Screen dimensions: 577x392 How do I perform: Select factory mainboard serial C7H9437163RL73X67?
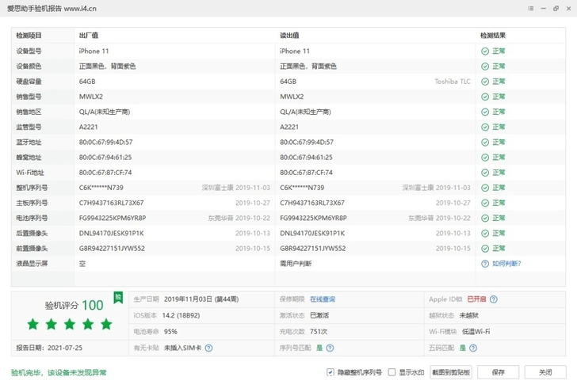[x=112, y=203]
